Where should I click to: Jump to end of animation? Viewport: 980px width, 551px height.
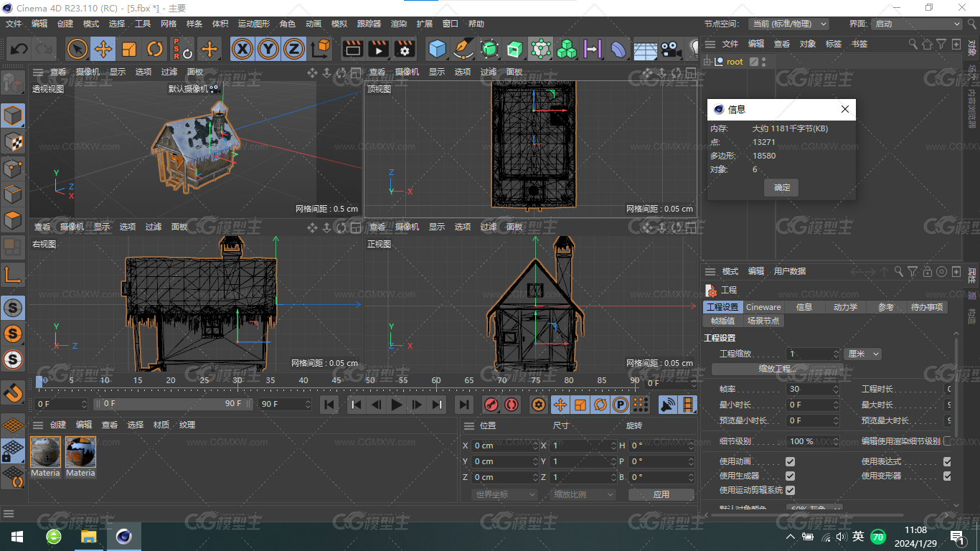click(x=464, y=405)
